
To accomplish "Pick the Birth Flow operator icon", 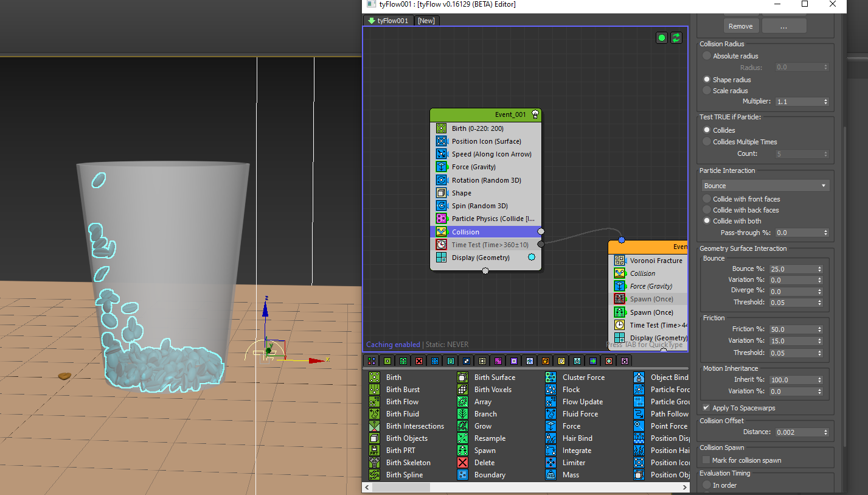I will click(x=375, y=402).
